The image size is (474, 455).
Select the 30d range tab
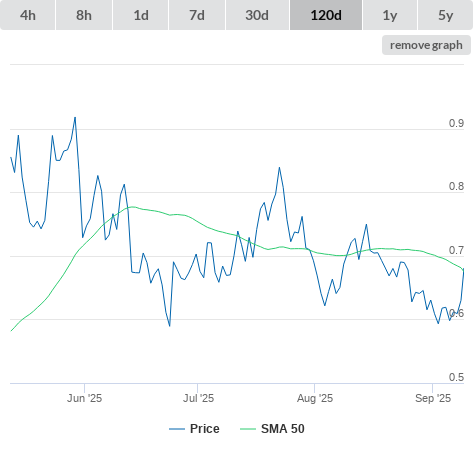(x=257, y=15)
